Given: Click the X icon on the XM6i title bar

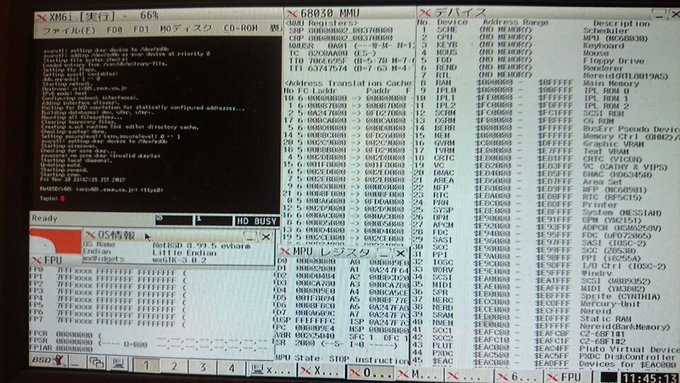Looking at the screenshot, I should pos(42,18).
